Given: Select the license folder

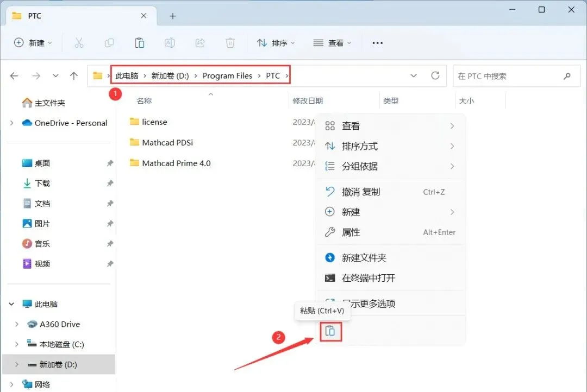Looking at the screenshot, I should pos(148,122).
